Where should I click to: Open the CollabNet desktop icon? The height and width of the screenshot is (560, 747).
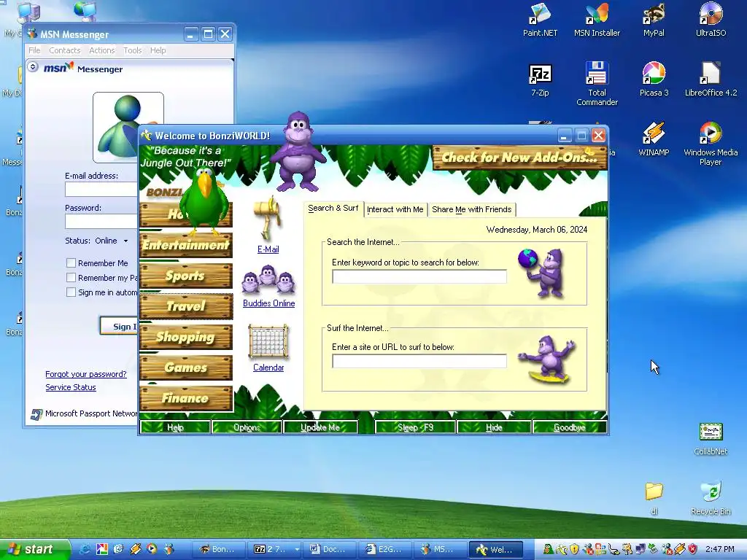coord(711,439)
